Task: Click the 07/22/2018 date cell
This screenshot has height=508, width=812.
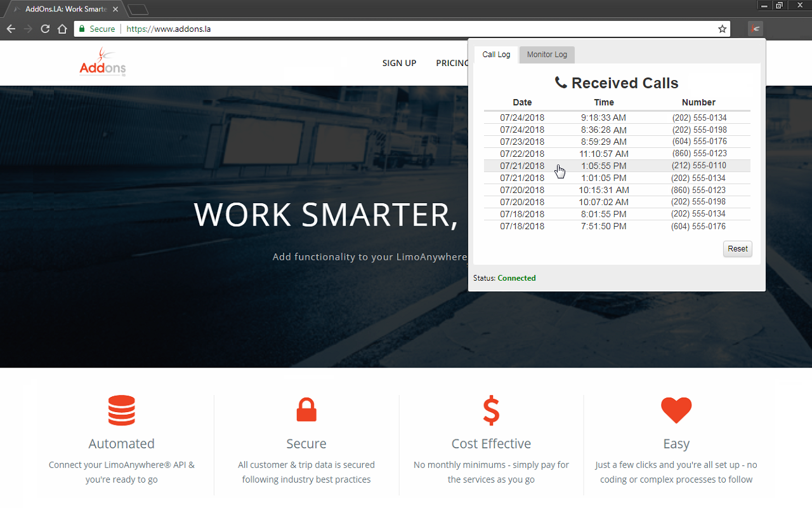Action: [x=522, y=154]
